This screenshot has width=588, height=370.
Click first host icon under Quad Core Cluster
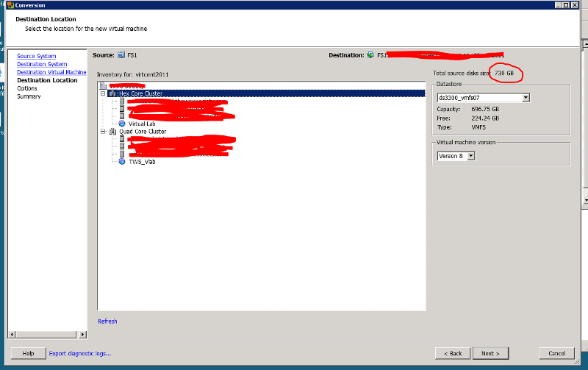[x=122, y=139]
